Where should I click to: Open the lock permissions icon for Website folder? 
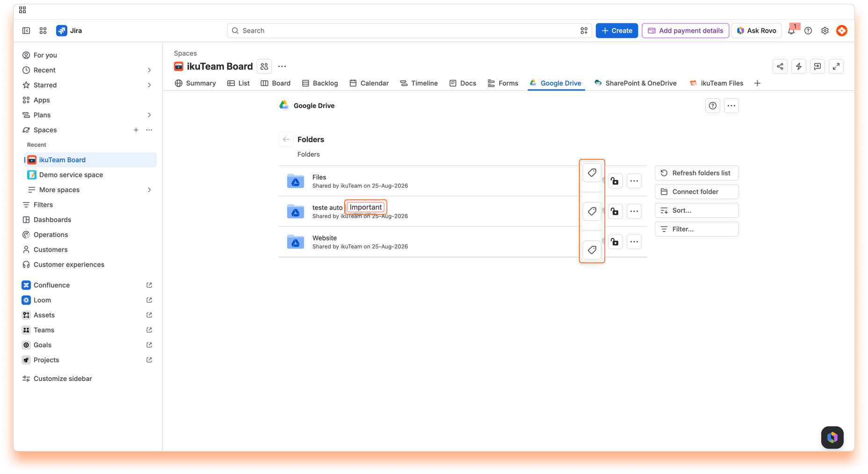[x=615, y=242]
